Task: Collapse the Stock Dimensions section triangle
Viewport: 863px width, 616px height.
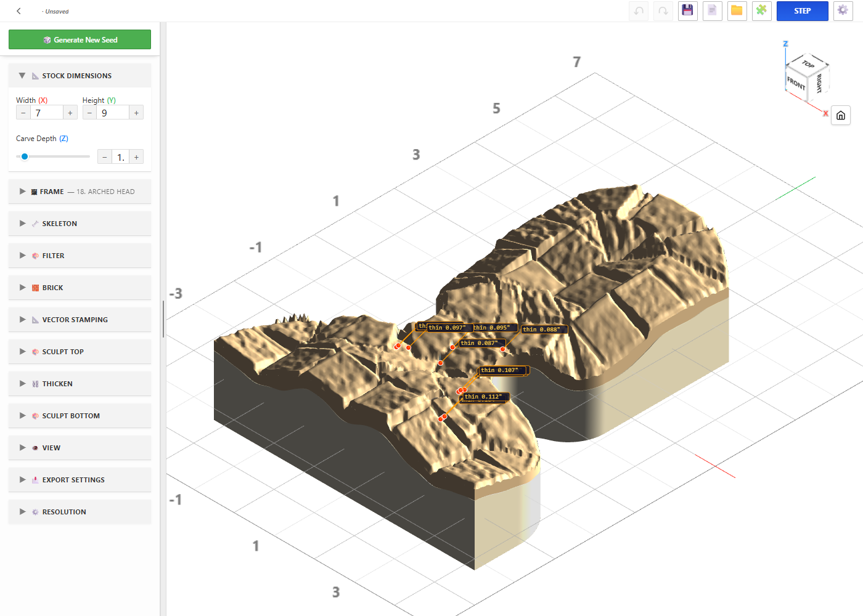Action: pos(22,76)
